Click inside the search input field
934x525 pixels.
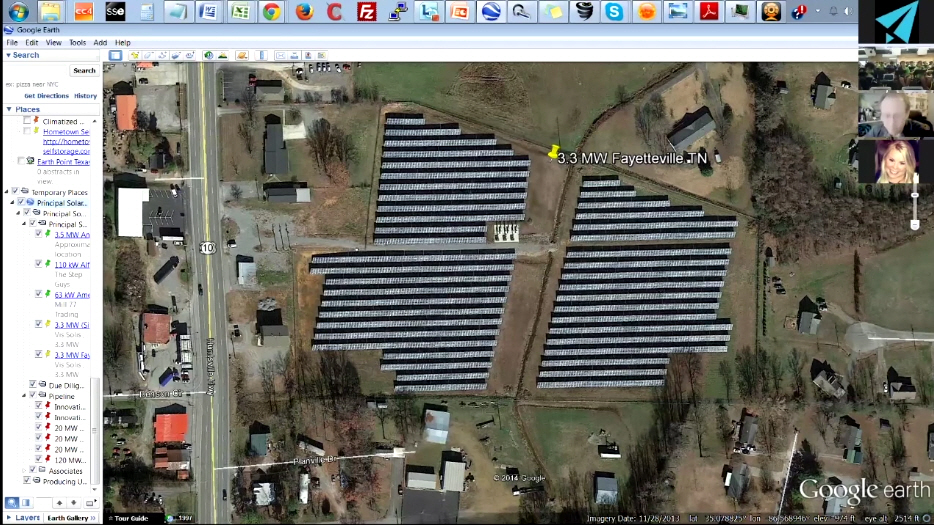pos(35,70)
